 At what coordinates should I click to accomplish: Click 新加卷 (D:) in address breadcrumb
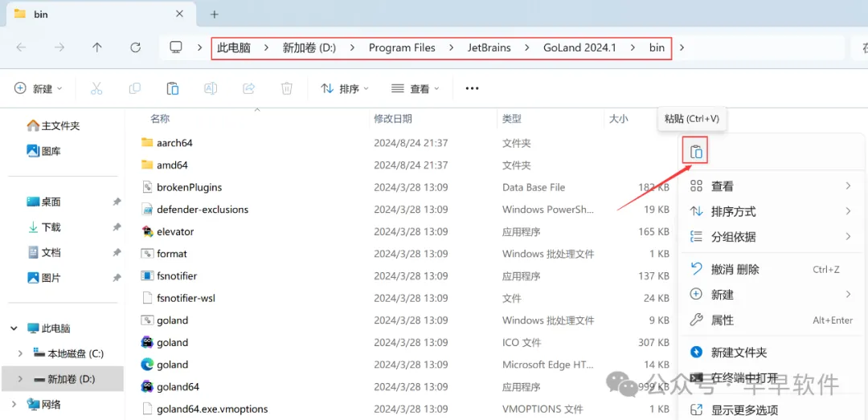(x=309, y=47)
